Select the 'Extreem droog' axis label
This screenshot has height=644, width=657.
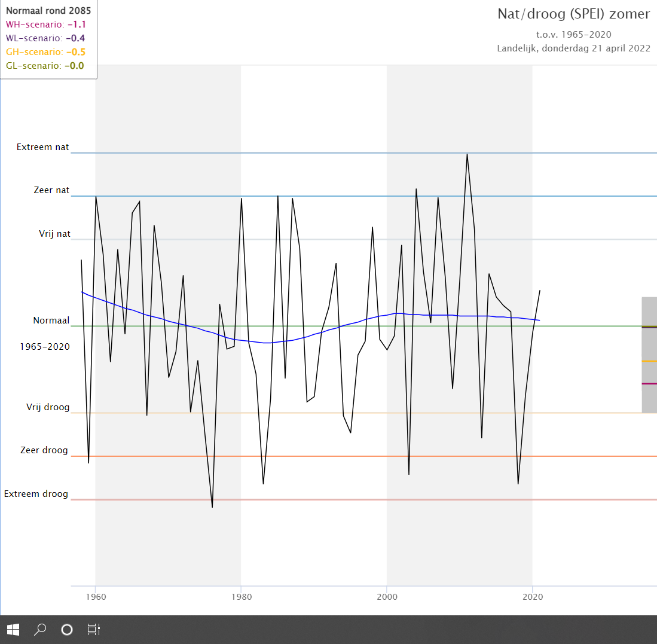tap(36, 494)
